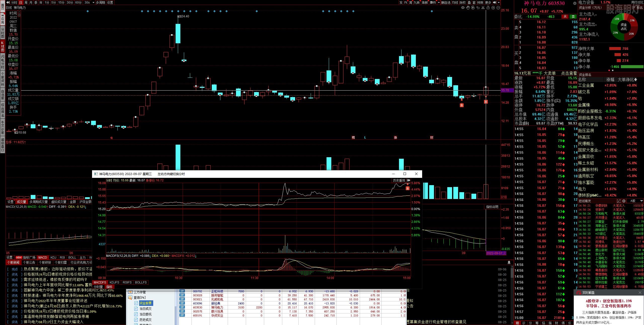Zoom in chart with plus icon
The height and width of the screenshot is (325, 644).
click(x=493, y=8)
